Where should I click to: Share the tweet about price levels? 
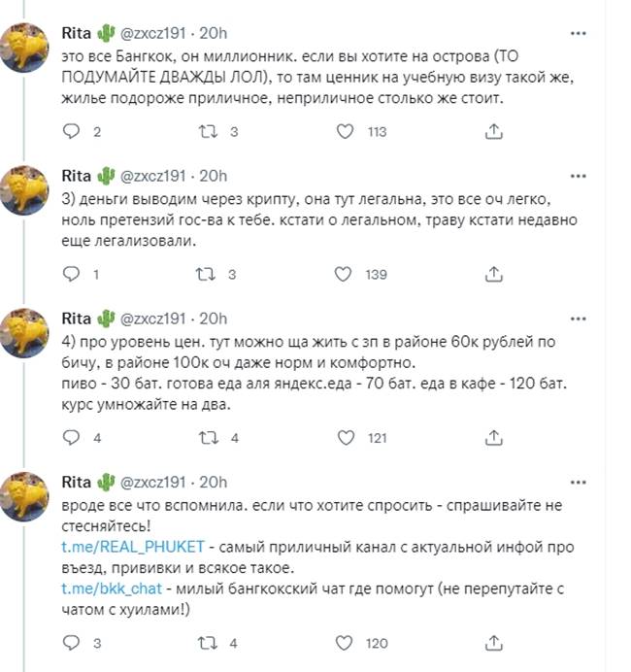click(x=492, y=438)
